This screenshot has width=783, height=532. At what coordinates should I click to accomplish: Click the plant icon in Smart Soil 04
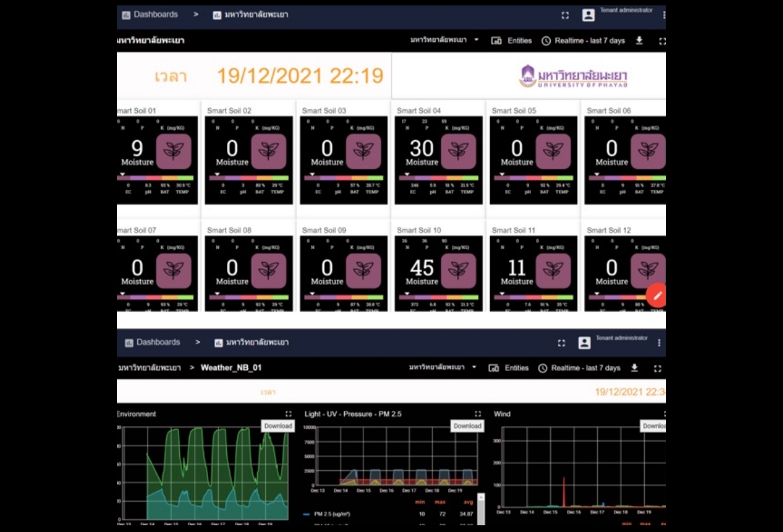pyautogui.click(x=458, y=152)
